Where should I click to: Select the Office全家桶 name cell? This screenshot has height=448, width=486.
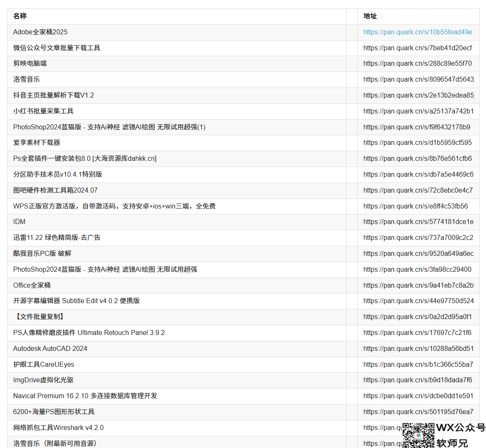32,286
